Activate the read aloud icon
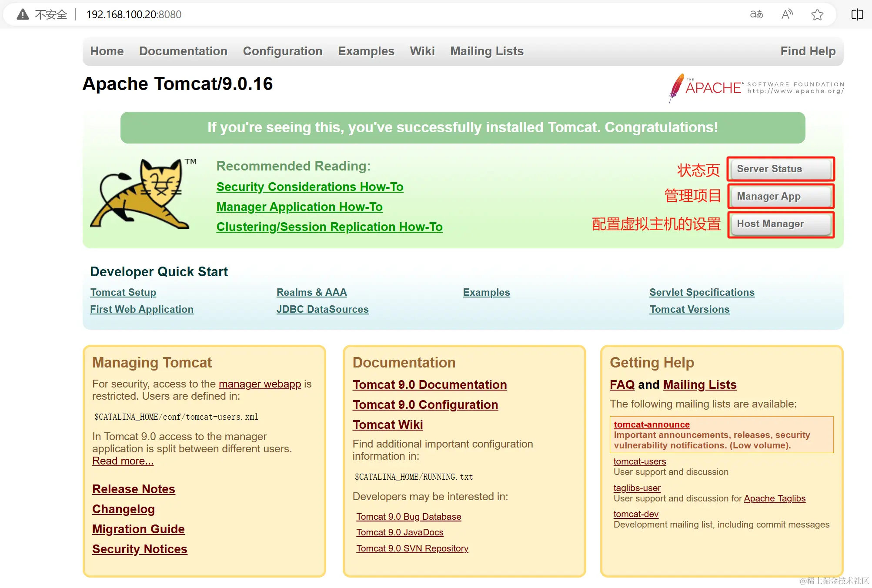872x588 pixels. click(787, 14)
